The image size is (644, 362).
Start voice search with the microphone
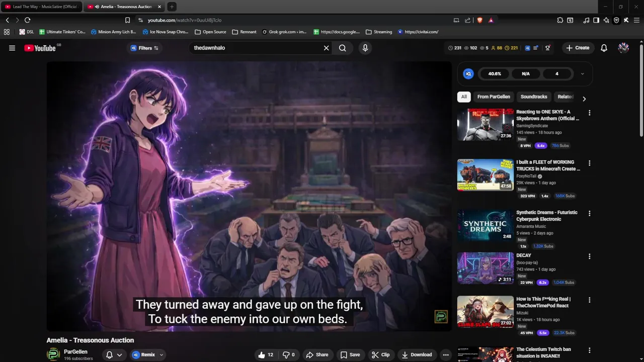click(x=365, y=48)
